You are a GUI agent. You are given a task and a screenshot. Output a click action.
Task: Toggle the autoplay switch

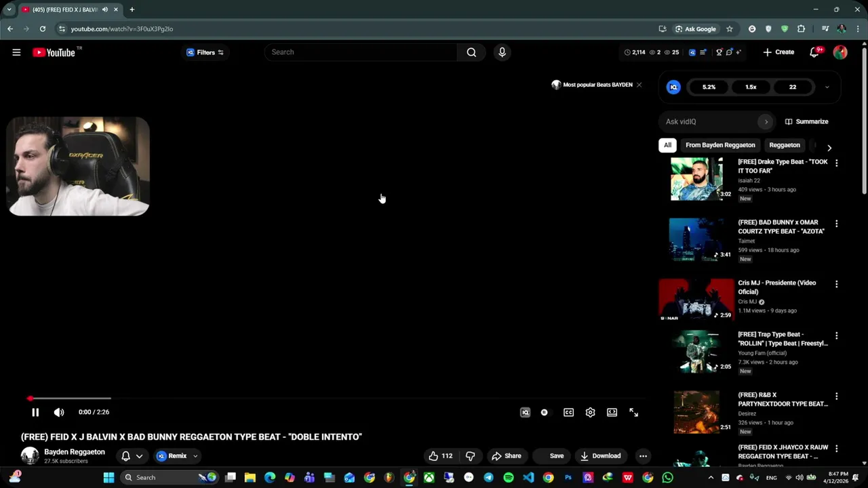pyautogui.click(x=545, y=412)
